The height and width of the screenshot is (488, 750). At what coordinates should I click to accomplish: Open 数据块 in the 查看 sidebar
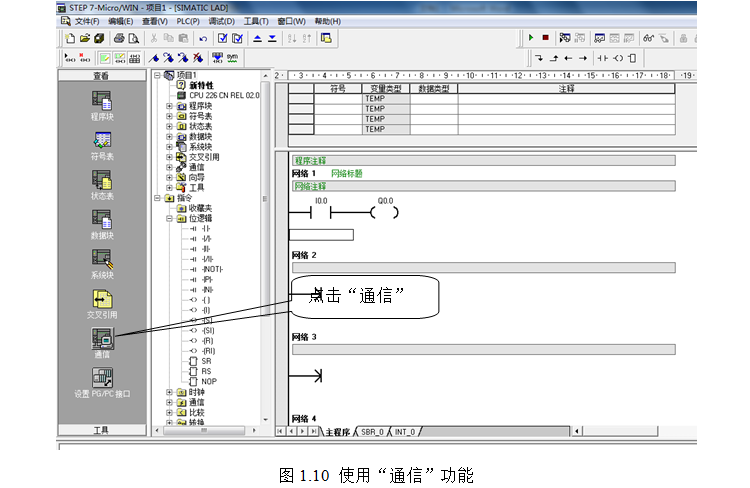click(x=101, y=225)
